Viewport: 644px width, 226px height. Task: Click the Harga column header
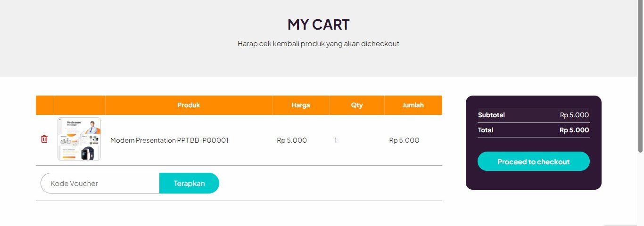tap(301, 105)
